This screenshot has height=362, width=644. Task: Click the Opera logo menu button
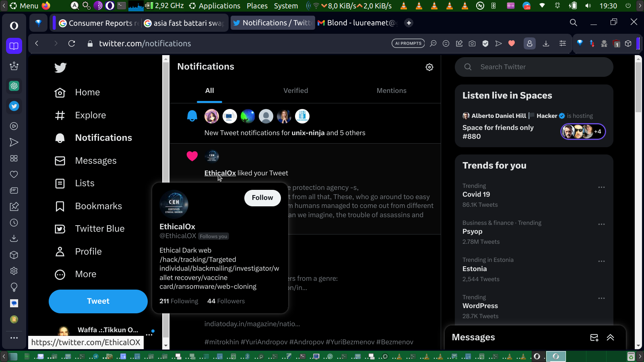14,26
